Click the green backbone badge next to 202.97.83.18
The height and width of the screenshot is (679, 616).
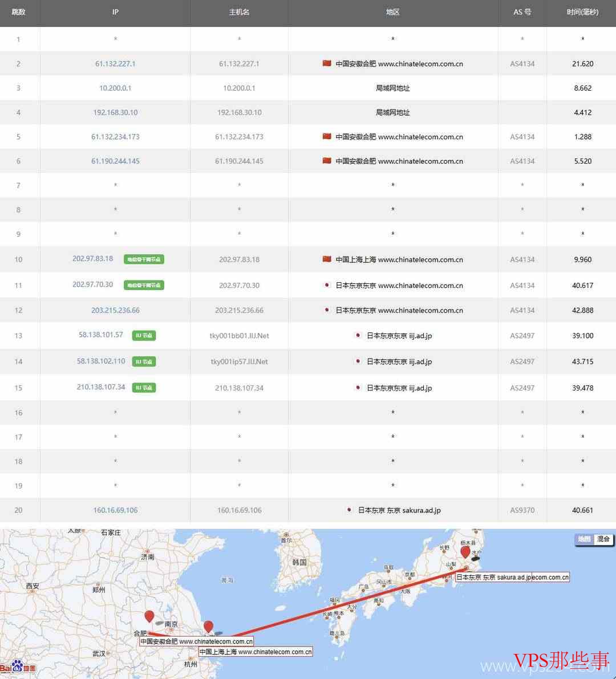tap(144, 259)
